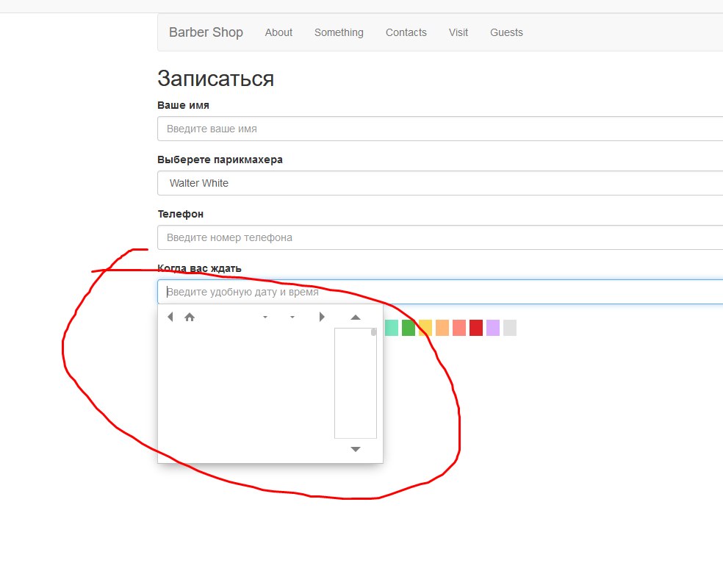Open the About menu item
The height and width of the screenshot is (588, 723).
click(x=278, y=33)
